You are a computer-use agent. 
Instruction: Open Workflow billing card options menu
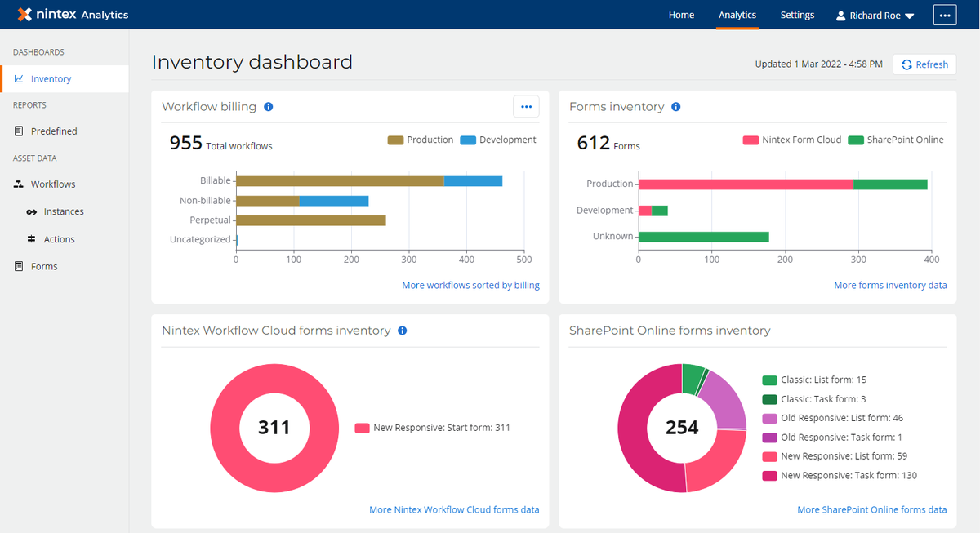526,107
